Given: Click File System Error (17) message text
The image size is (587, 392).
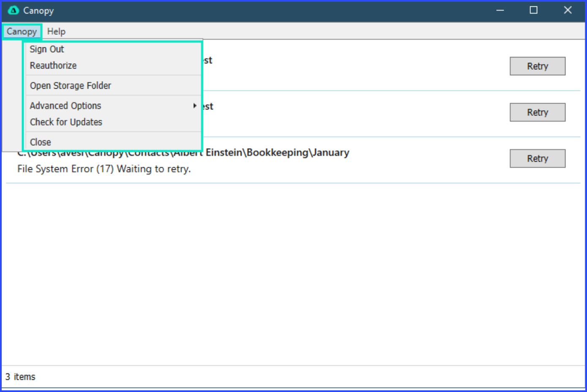Looking at the screenshot, I should coord(104,169).
